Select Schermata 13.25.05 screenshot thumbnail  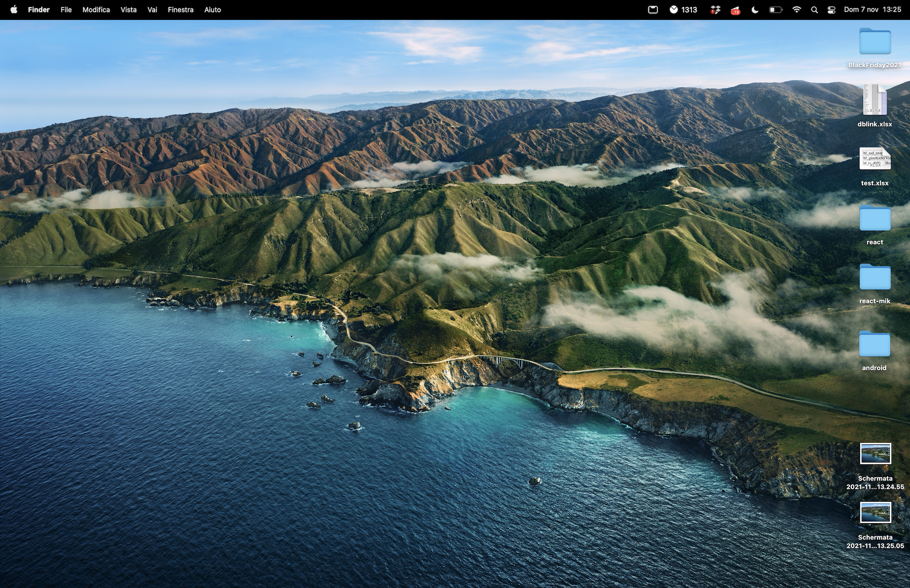(875, 513)
